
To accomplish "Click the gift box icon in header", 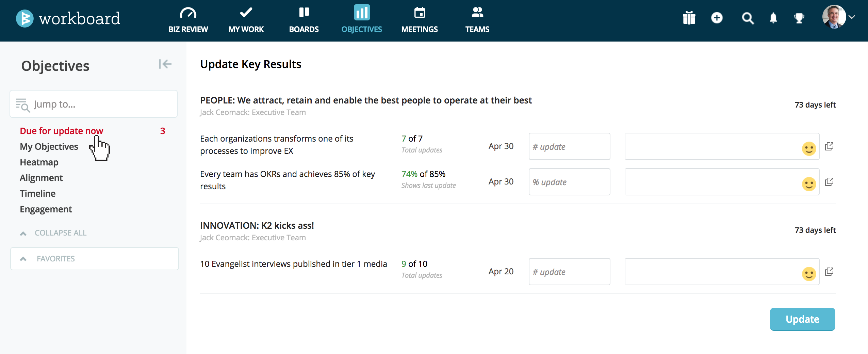I will point(689,18).
